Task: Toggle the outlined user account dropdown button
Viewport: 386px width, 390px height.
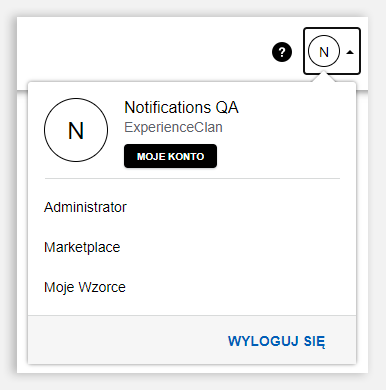Action: point(332,51)
